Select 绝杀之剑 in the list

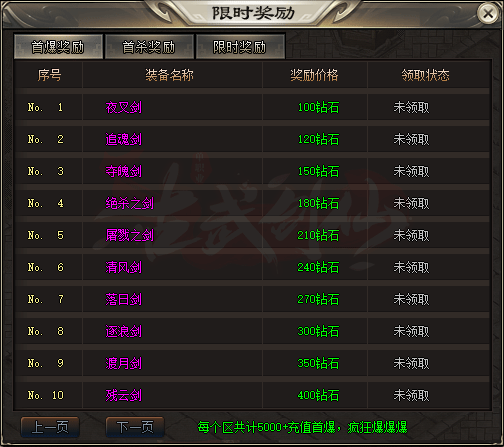pos(130,203)
